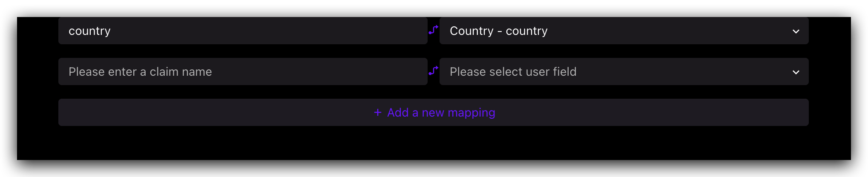This screenshot has width=868, height=177.
Task: Click the Country - country selected value text
Action: [x=498, y=31]
